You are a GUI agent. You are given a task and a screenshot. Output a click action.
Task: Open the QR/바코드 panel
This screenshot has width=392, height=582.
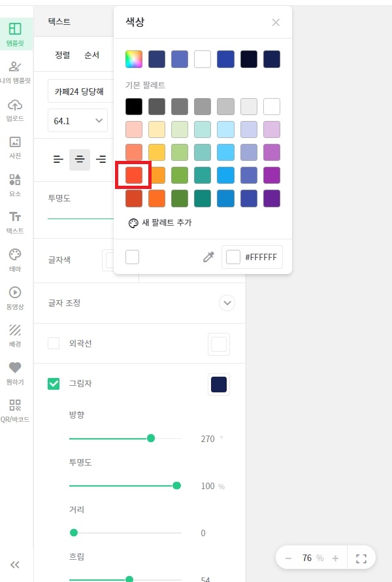pyautogui.click(x=15, y=411)
